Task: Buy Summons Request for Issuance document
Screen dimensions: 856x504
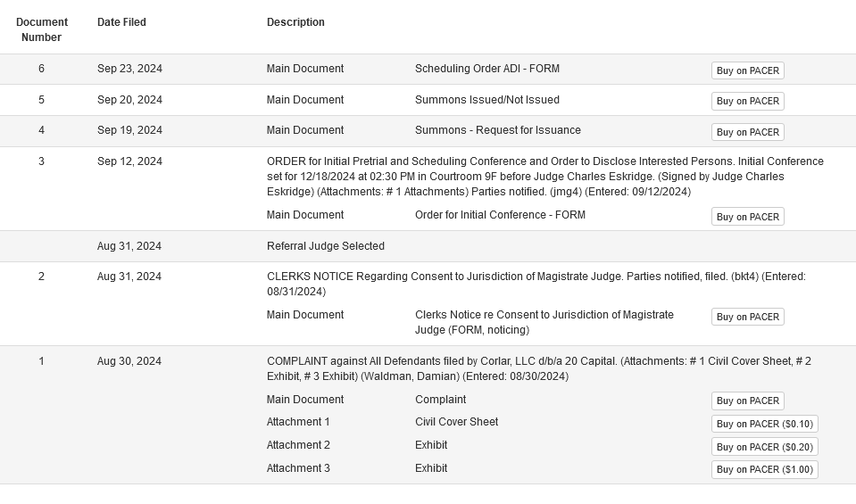Action: pyautogui.click(x=747, y=132)
